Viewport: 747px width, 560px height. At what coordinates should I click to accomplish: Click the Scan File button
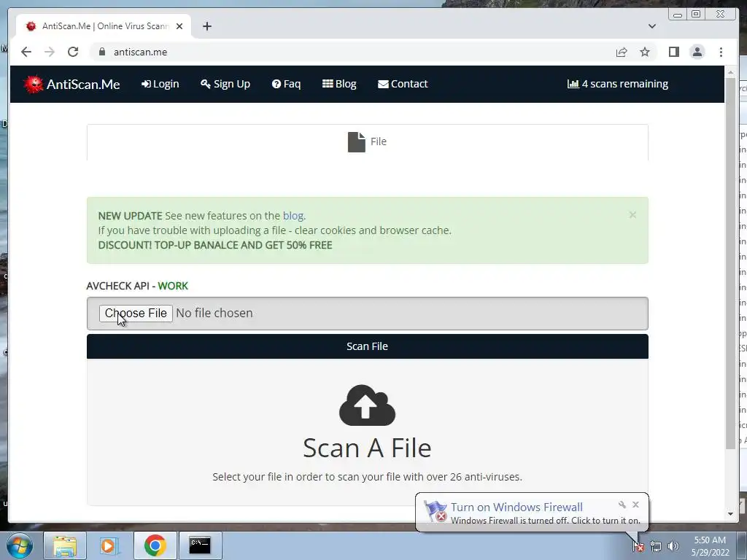click(368, 346)
